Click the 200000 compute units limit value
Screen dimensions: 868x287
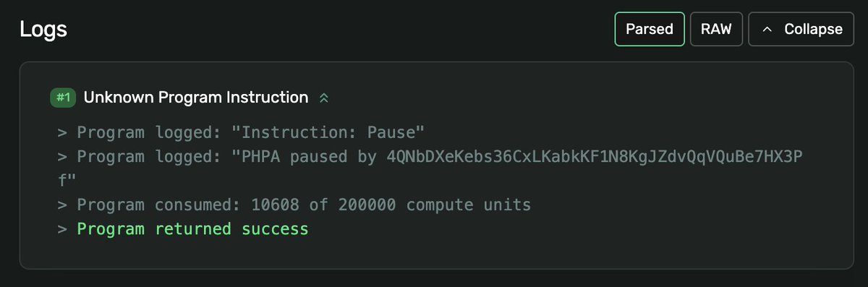point(367,205)
